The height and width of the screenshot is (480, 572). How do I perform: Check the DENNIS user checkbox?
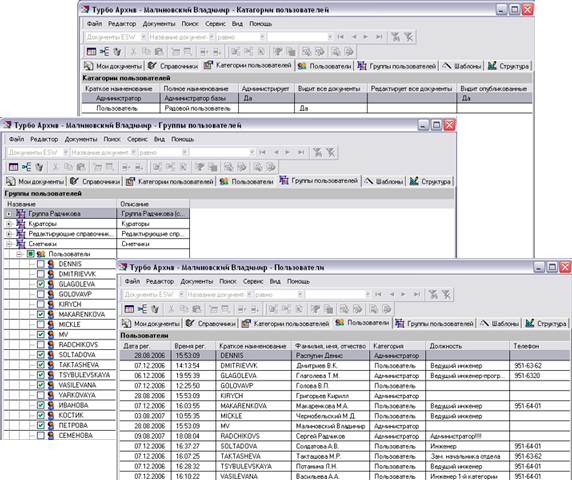(41, 264)
